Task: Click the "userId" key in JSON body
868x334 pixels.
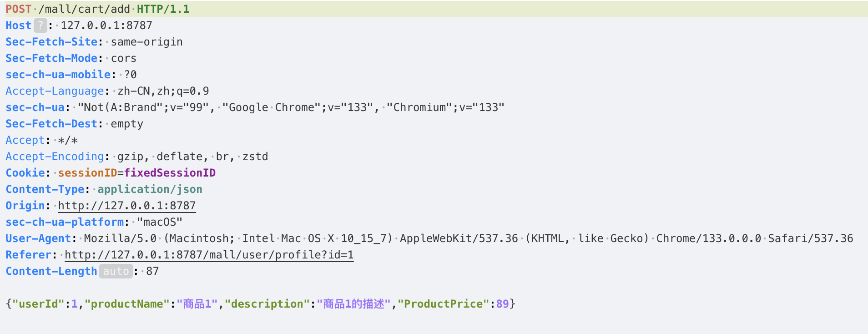Action: click(39, 304)
